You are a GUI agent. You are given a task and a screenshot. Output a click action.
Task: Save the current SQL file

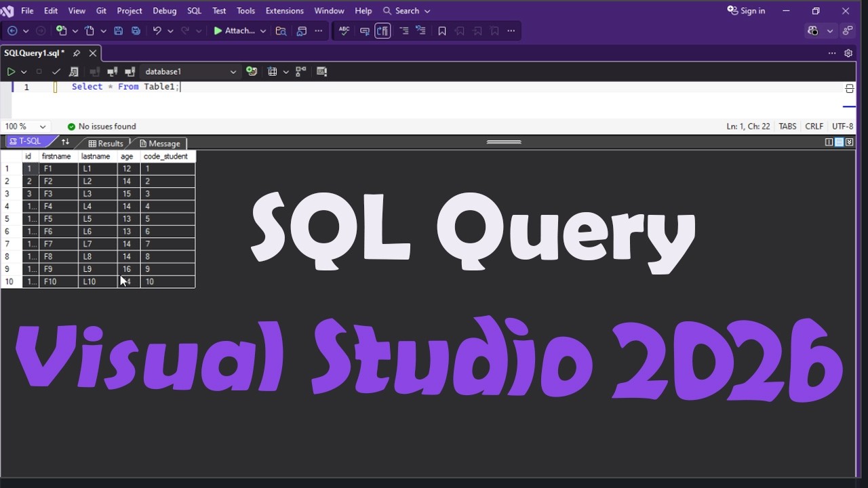[x=118, y=30]
